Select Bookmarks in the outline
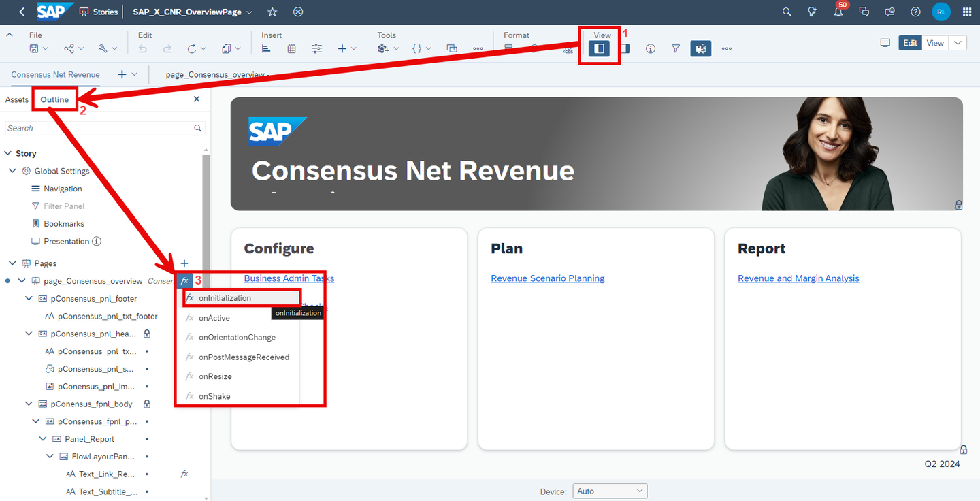 click(64, 224)
